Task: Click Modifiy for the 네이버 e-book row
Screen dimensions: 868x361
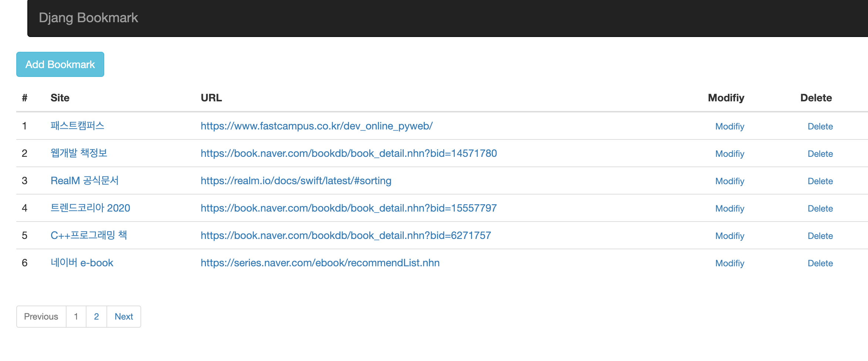Action: click(x=730, y=263)
